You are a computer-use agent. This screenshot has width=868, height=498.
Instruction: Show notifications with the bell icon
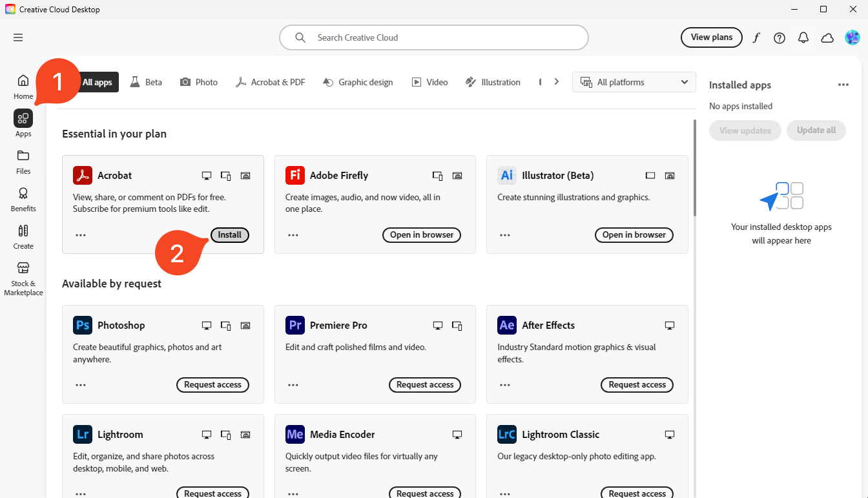pyautogui.click(x=803, y=37)
